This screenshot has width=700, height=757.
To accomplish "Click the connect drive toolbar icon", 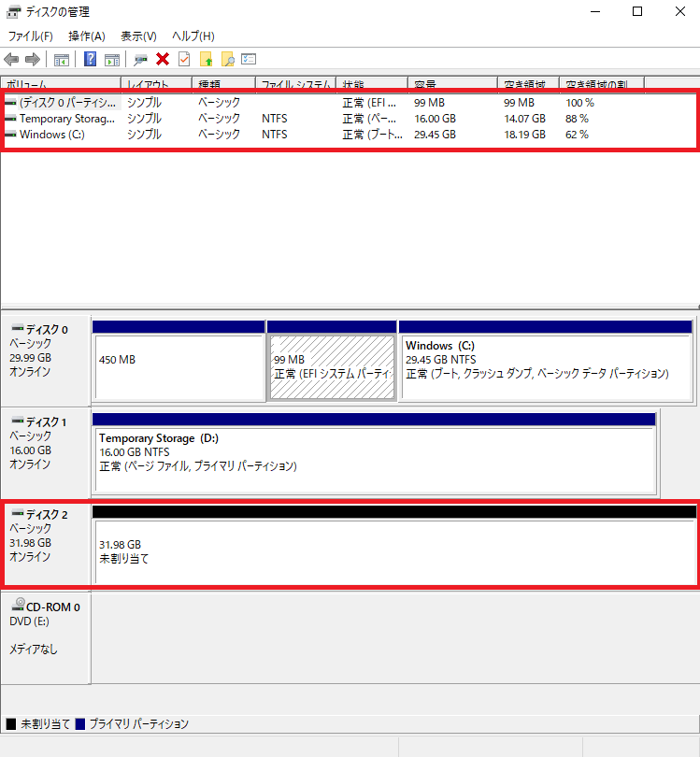I will click(x=141, y=60).
